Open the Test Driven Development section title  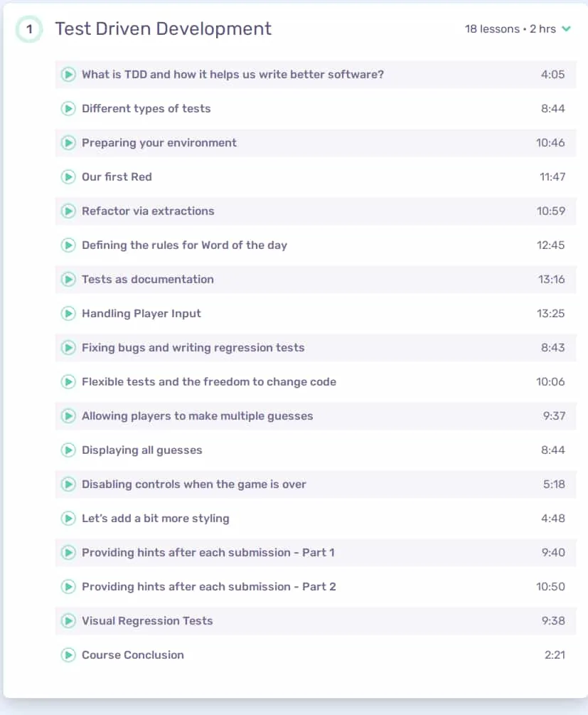[x=164, y=28]
